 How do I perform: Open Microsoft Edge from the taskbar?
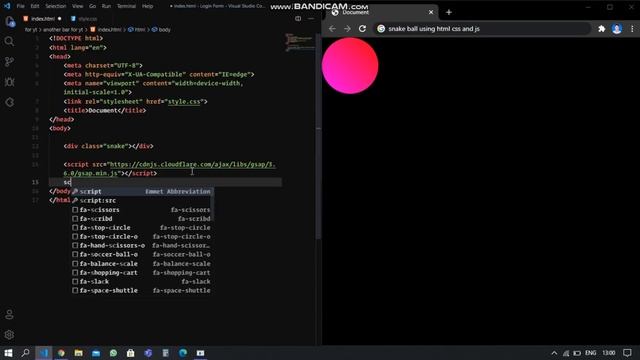(x=183, y=353)
